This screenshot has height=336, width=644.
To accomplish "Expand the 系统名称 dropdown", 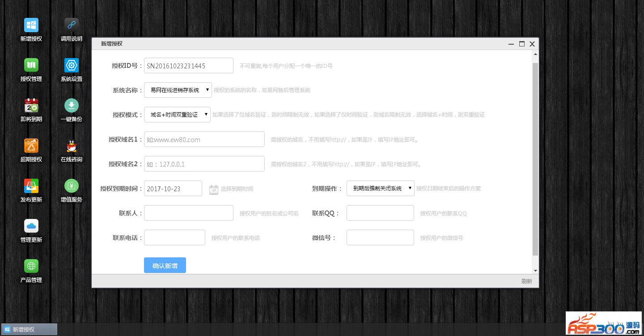I will (x=178, y=90).
